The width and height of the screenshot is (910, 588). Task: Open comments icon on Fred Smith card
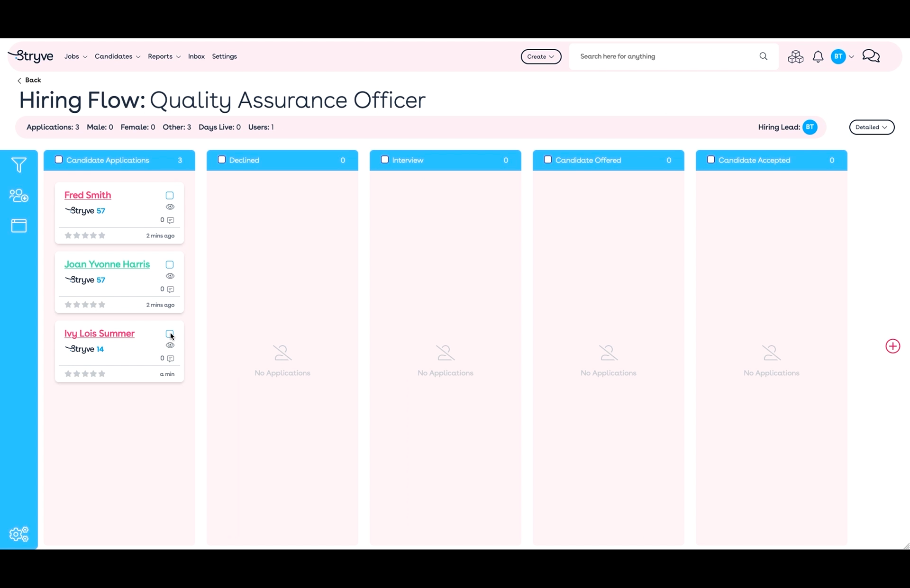pyautogui.click(x=171, y=220)
